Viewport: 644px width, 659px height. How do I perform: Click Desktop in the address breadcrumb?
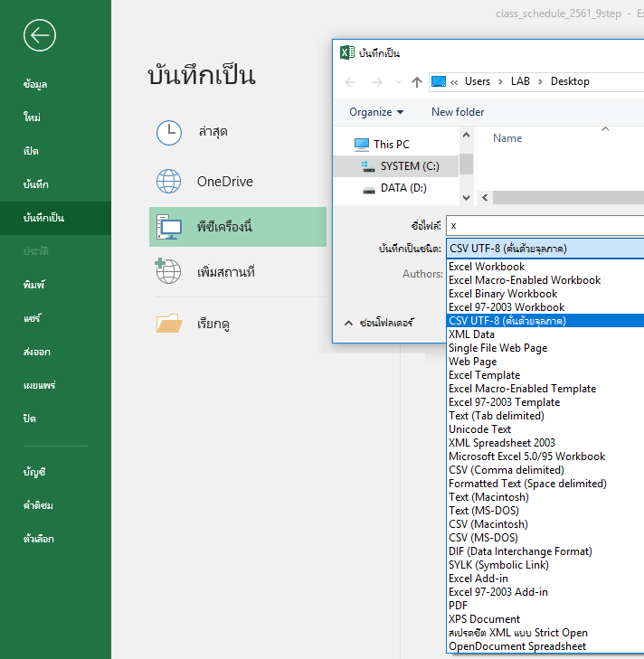[570, 81]
